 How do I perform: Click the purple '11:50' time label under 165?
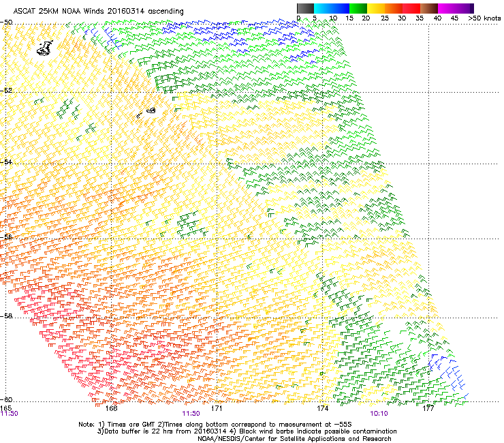point(10,414)
